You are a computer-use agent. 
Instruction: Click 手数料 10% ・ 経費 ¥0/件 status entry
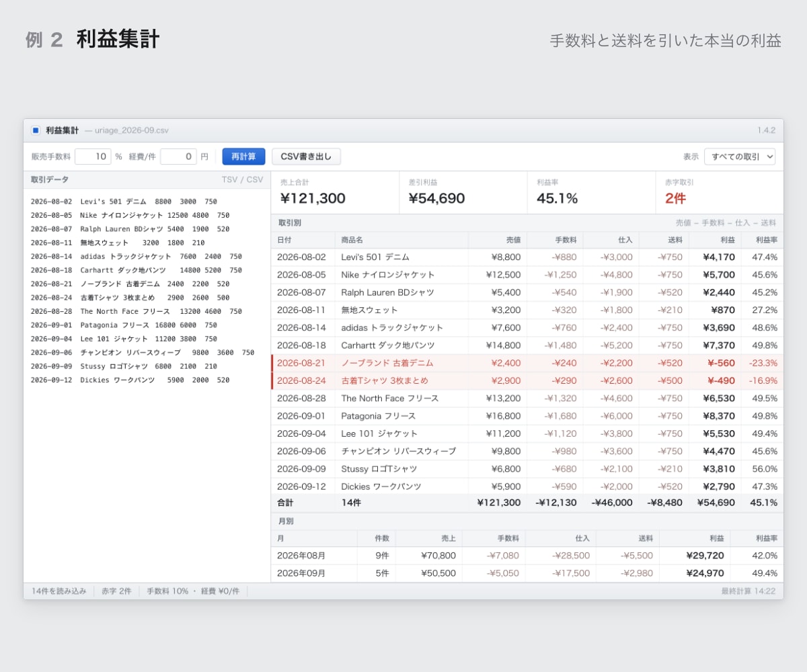click(x=193, y=591)
